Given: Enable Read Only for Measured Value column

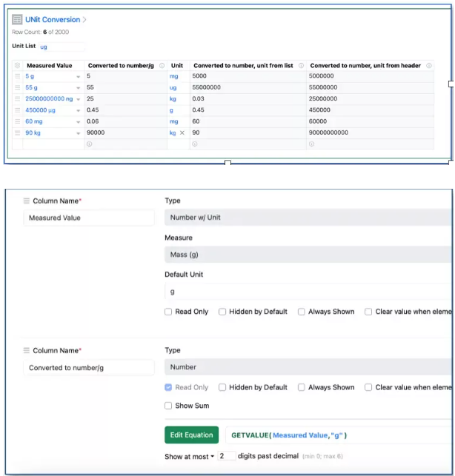Looking at the screenshot, I should point(169,312).
